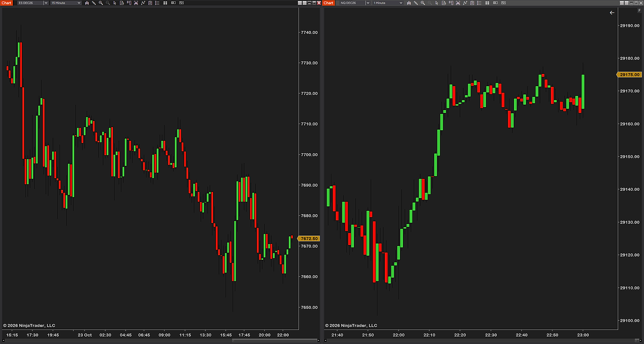Click the Chart tab of the NQ window
The height and width of the screenshot is (344, 644).
(x=328, y=3)
